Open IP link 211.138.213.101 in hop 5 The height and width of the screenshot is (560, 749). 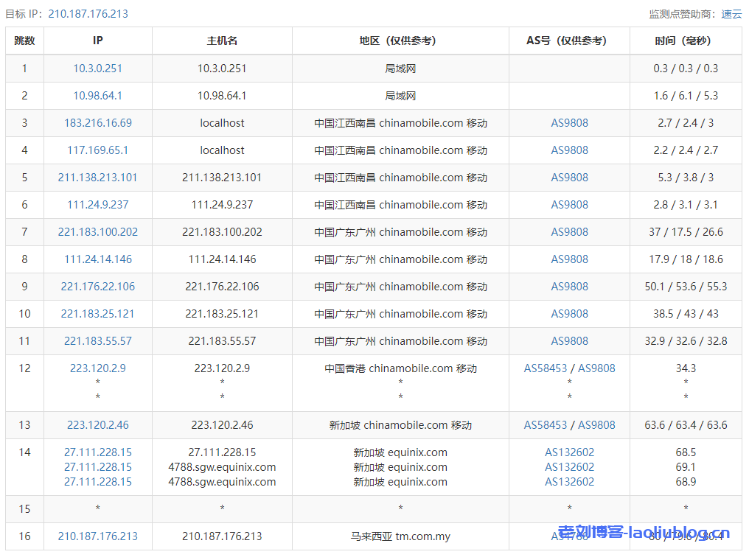click(x=97, y=178)
